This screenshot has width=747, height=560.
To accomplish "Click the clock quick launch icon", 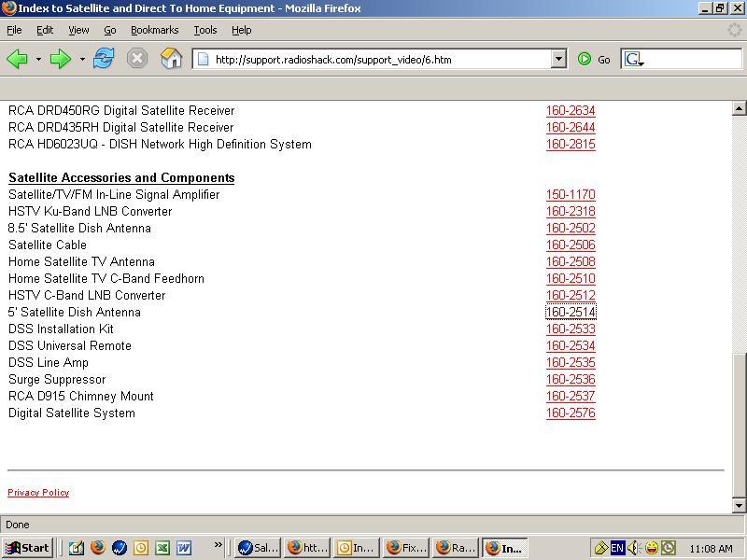I will pyautogui.click(x=141, y=548).
